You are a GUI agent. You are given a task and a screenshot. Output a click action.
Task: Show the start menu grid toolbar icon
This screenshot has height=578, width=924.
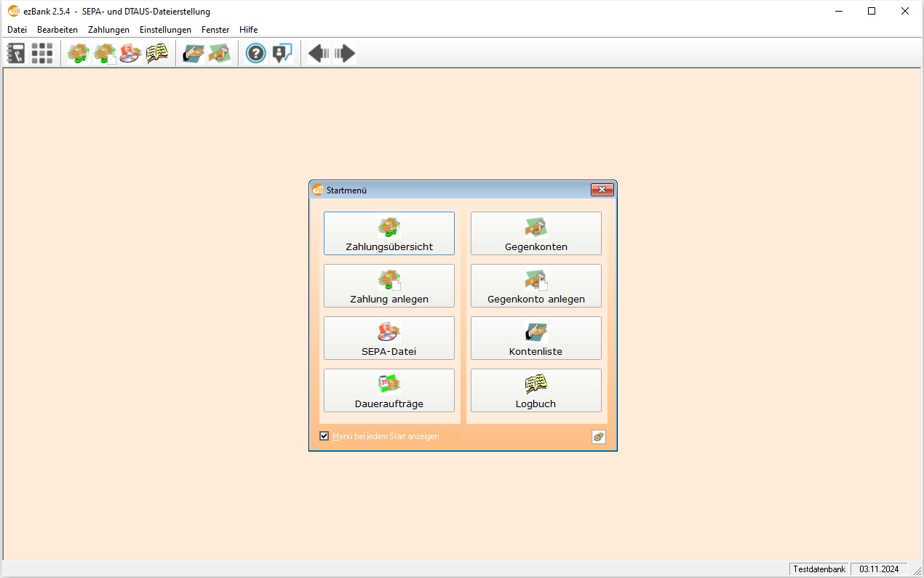(42, 53)
